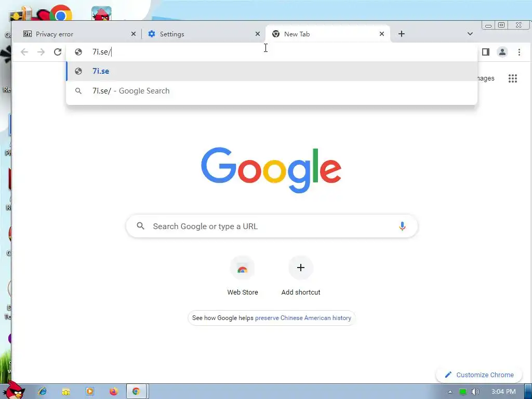Viewport: 532px width, 399px height.
Task: Open Internet Explorer from the taskbar
Action: pos(43,391)
